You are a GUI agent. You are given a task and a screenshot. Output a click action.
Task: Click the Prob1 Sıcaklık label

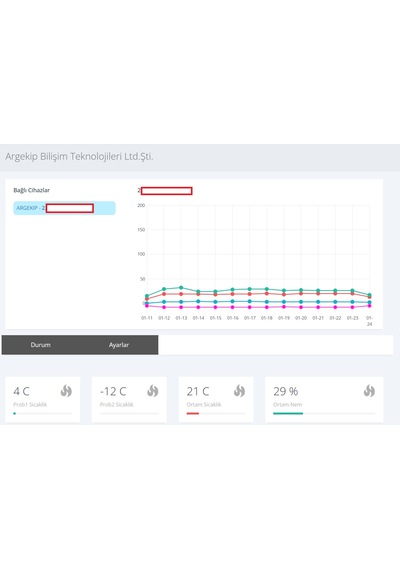coord(30,404)
